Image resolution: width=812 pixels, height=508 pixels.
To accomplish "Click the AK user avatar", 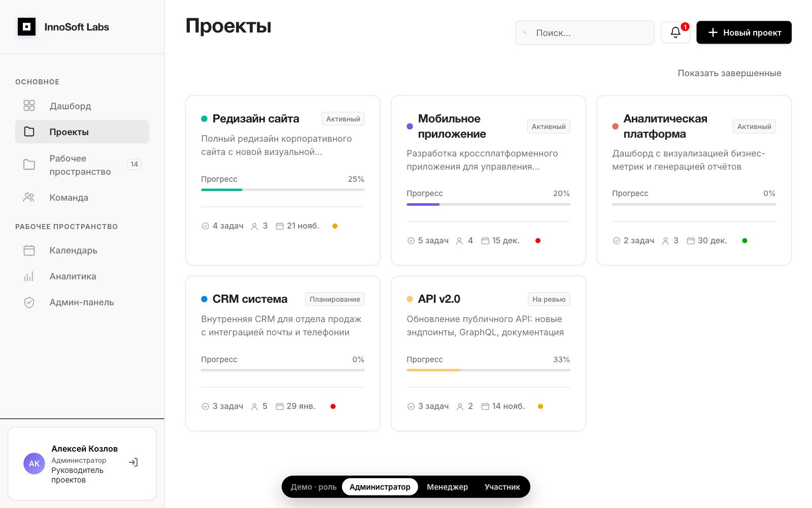I will coord(34,463).
